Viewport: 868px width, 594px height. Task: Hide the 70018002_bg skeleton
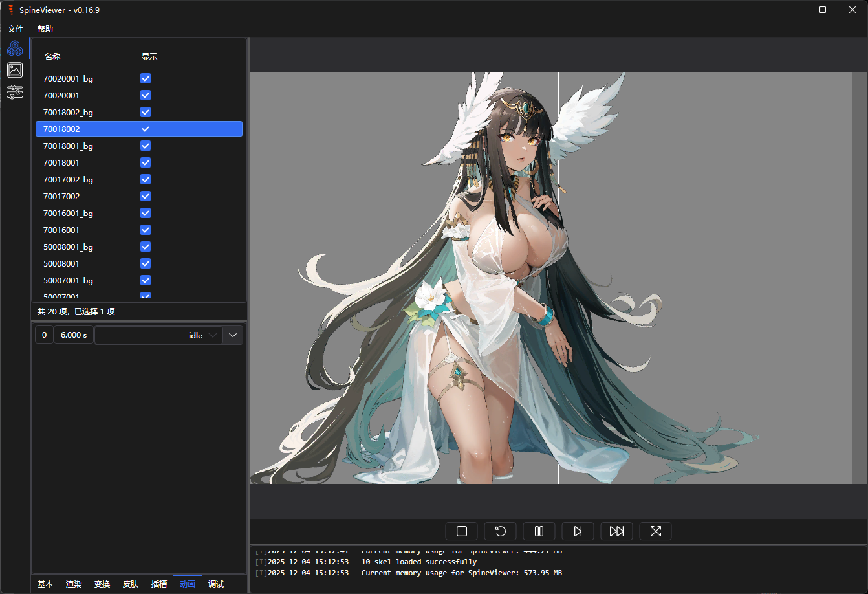point(146,112)
